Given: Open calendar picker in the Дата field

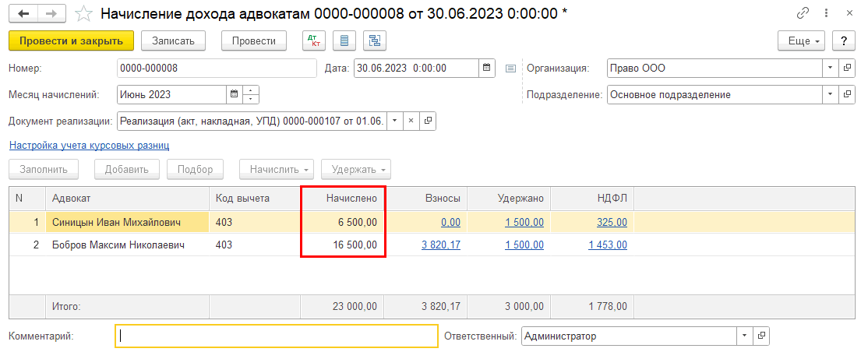Looking at the screenshot, I should (x=486, y=68).
